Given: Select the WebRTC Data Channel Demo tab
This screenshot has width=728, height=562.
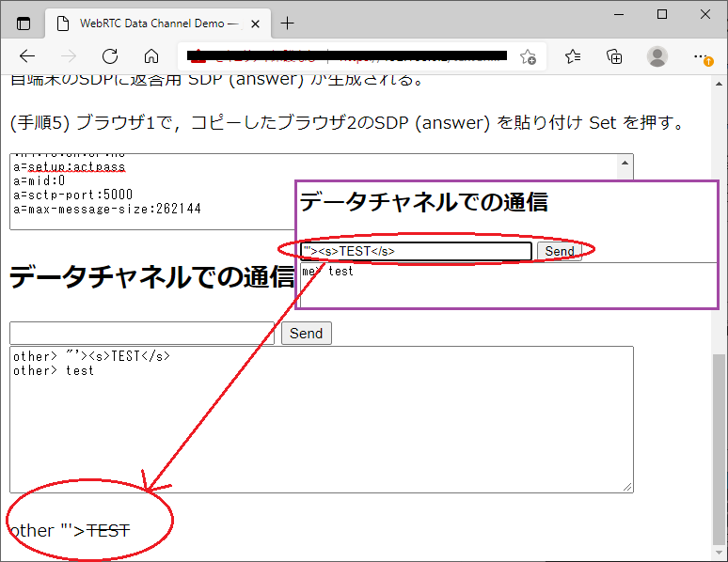Looking at the screenshot, I should point(158,23).
